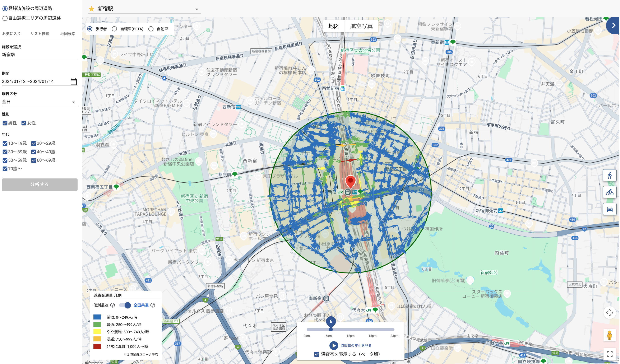The image size is (620, 364).
Task: Click the 分析する button
Action: pos(40,185)
